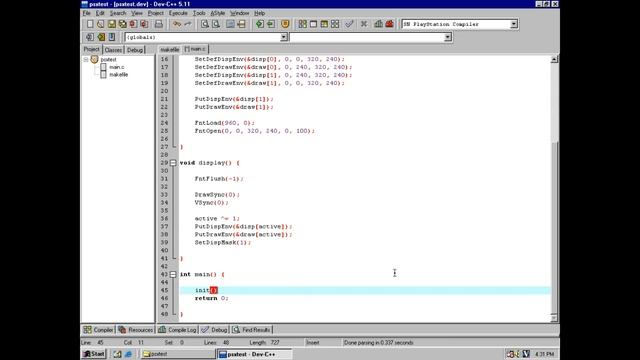
Task: Click the Save toolbar icon
Action: click(111, 24)
